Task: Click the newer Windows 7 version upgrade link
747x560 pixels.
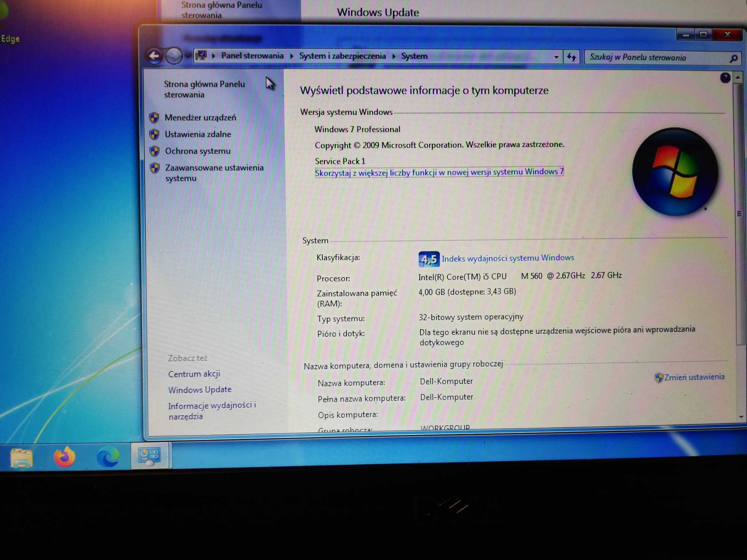Action: [x=439, y=172]
